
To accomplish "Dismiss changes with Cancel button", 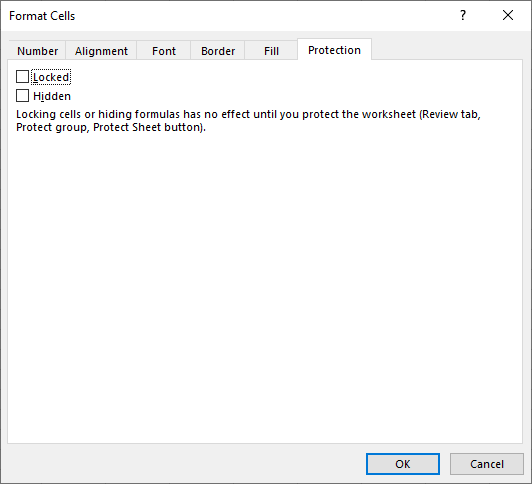I will coord(487,464).
